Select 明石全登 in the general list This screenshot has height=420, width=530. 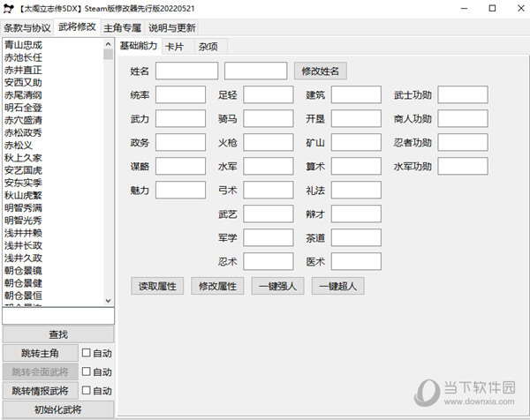[x=23, y=108]
